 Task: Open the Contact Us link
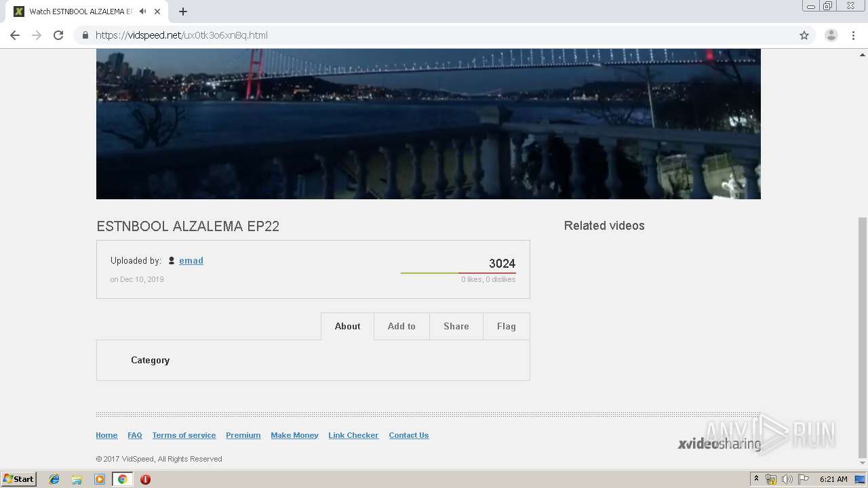(409, 435)
